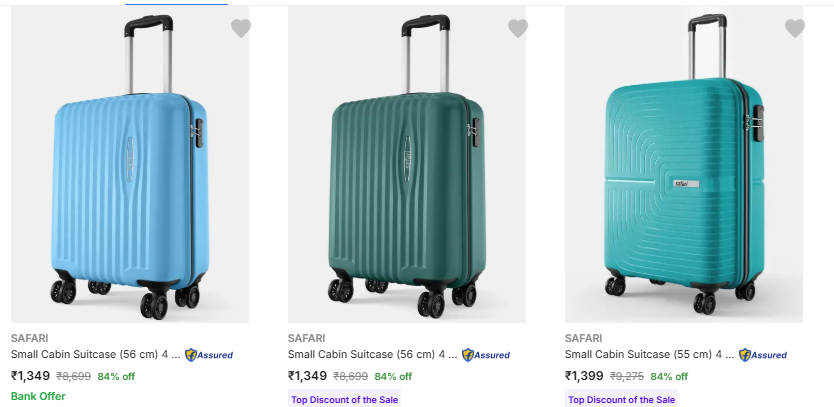834x407 pixels.
Task: Click the struck-through ₹9,275 original price
Action: (x=627, y=377)
